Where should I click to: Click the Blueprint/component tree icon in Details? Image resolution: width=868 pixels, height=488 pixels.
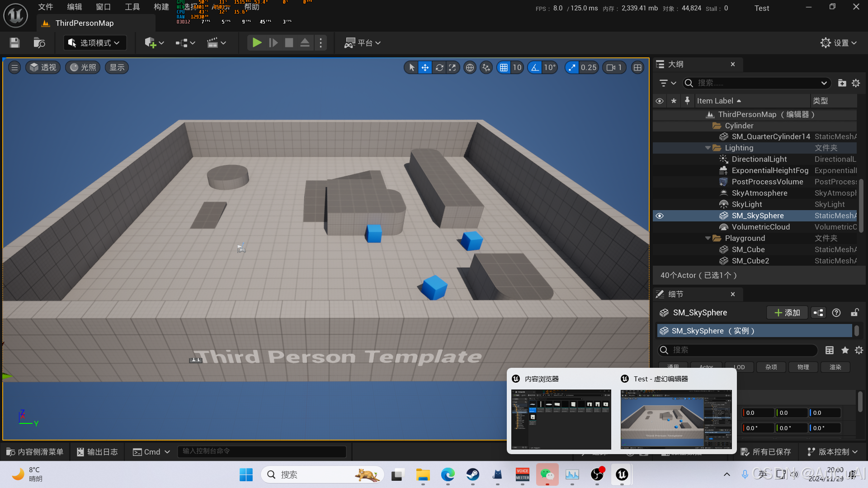pyautogui.click(x=818, y=313)
